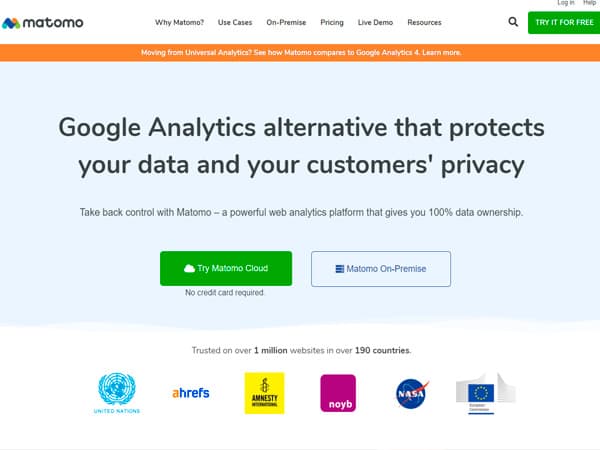Image resolution: width=600 pixels, height=450 pixels.
Task: Click the pink noyb logo
Action: [x=338, y=393]
